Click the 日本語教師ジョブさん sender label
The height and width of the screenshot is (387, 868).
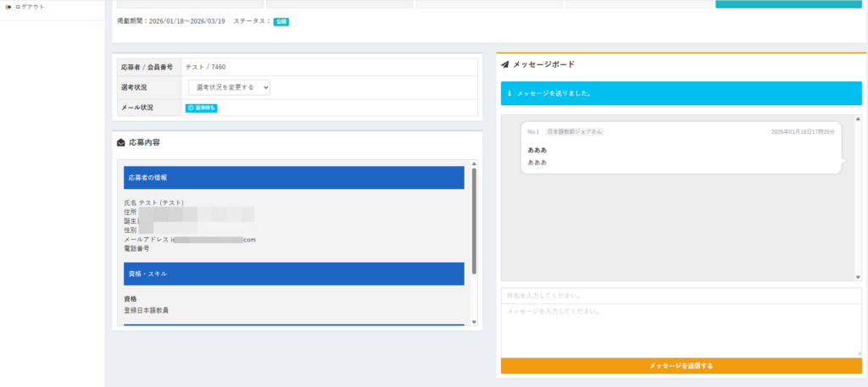tap(574, 132)
